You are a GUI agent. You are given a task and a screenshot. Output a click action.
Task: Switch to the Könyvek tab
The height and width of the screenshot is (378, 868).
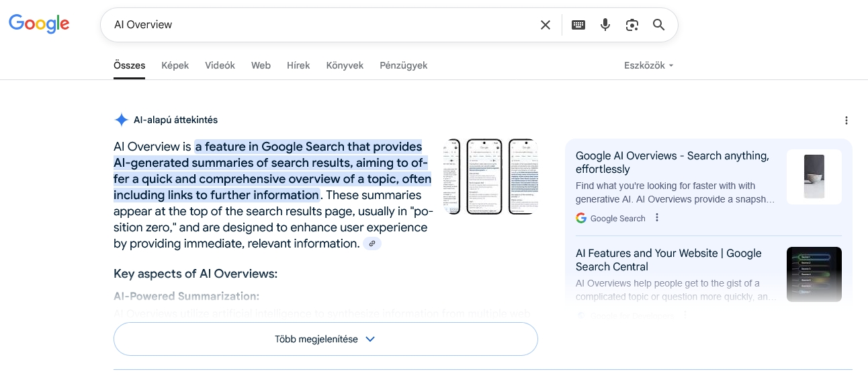point(345,65)
